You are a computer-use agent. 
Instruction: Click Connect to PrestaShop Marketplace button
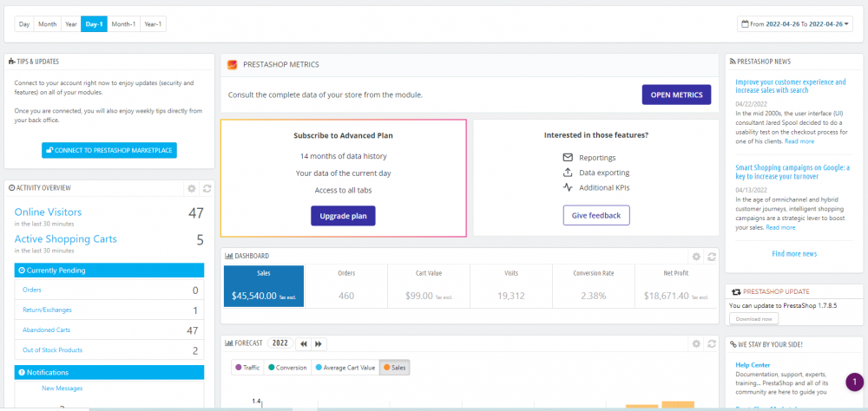[109, 150]
